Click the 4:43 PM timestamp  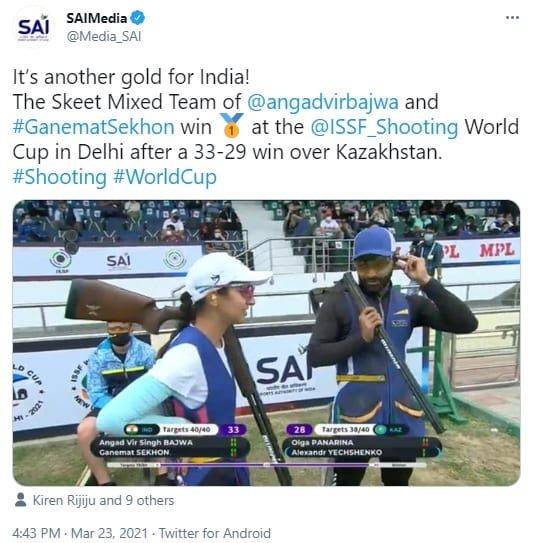pyautogui.click(x=36, y=533)
